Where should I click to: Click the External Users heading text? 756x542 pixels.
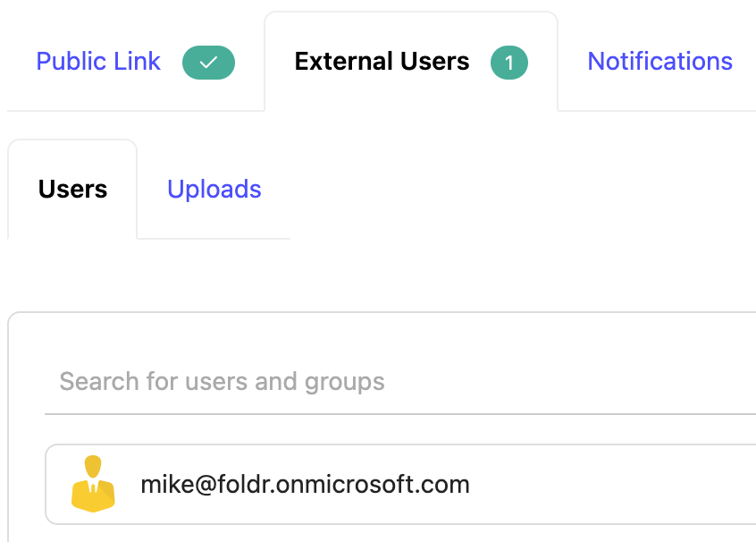coord(382,62)
